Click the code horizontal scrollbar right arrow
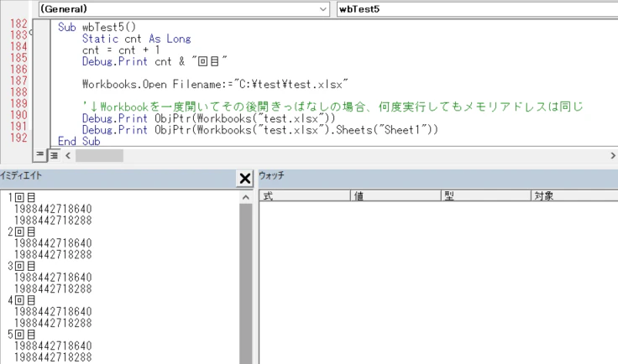Viewport: 618px width, 364px height. pos(612,156)
